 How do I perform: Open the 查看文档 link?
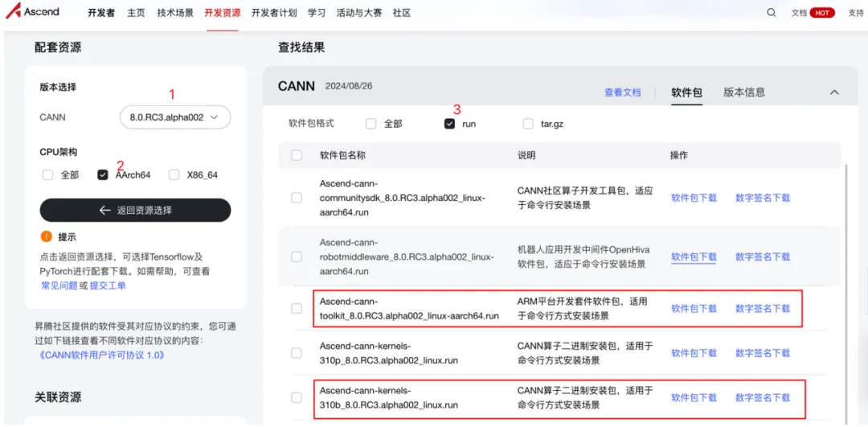click(x=622, y=92)
